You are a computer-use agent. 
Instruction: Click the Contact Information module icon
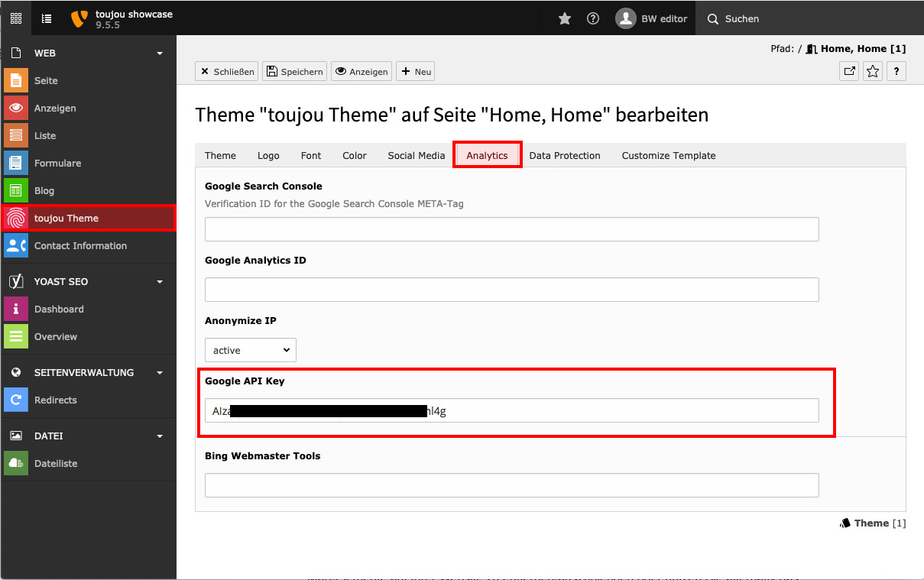(16, 246)
